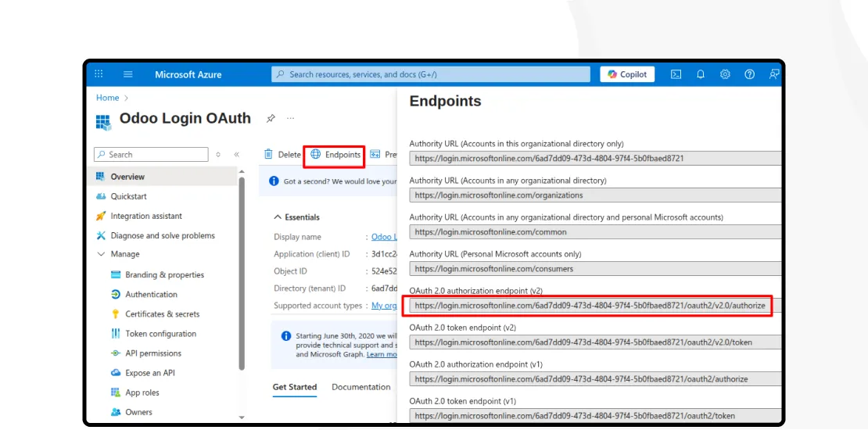The height and width of the screenshot is (430, 868).
Task: Click the Home breadcrumb link
Action: 107,98
